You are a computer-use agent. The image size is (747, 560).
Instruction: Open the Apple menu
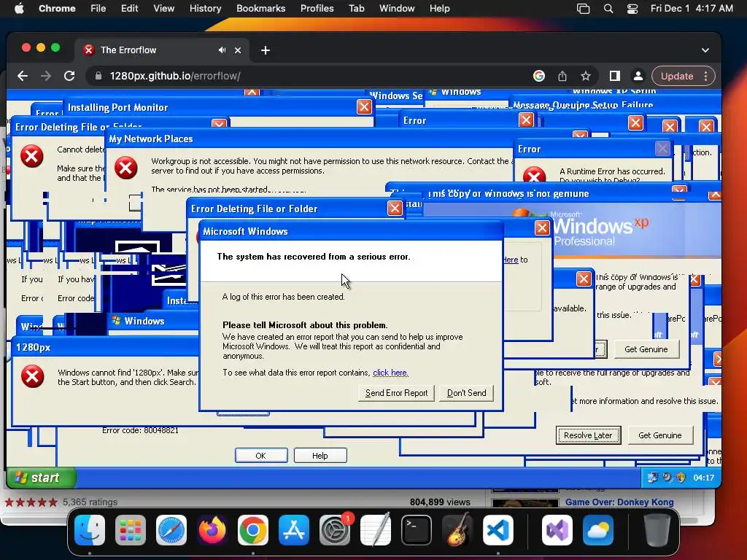coord(19,9)
